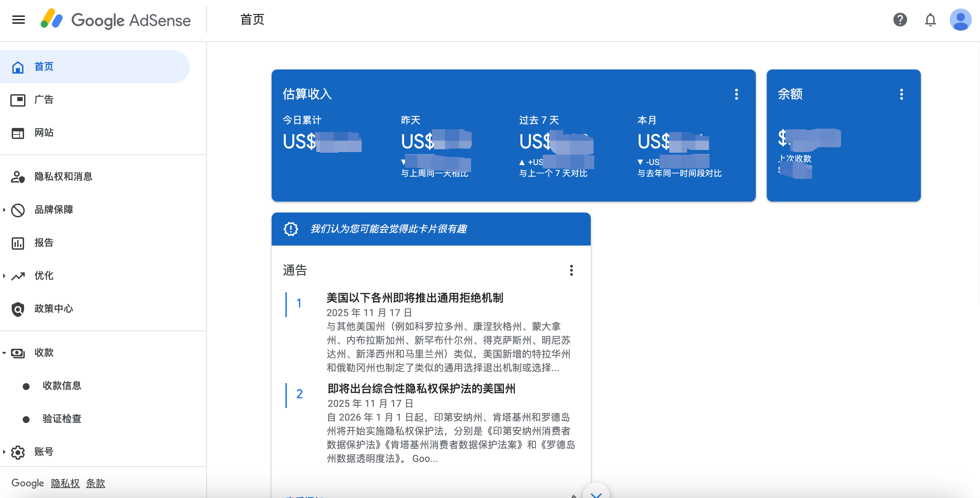Open the 通告 card three-dot menu

point(571,270)
